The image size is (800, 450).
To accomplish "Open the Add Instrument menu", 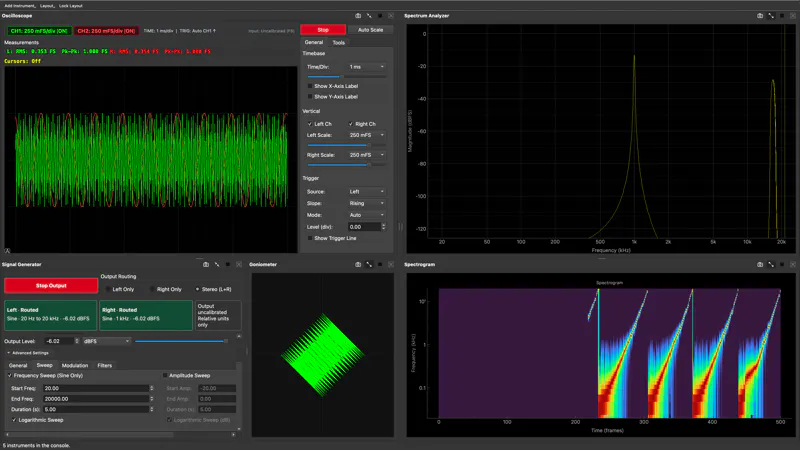I will pyautogui.click(x=20, y=6).
